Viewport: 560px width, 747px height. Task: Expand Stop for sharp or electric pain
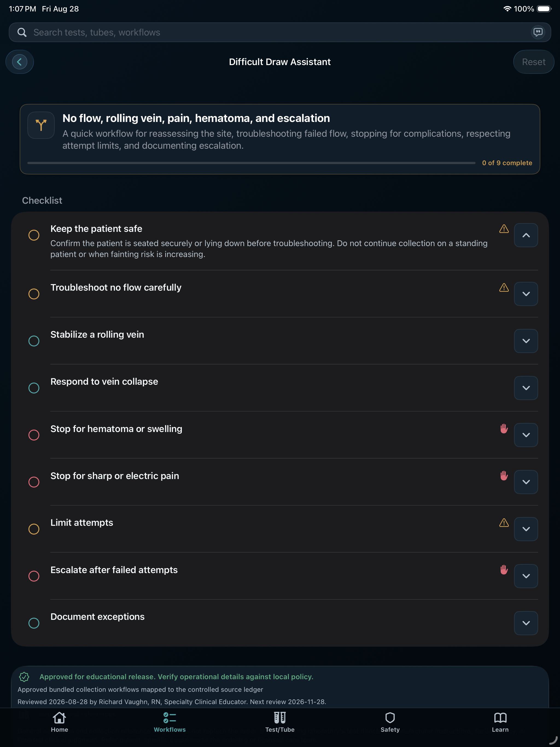click(x=526, y=482)
